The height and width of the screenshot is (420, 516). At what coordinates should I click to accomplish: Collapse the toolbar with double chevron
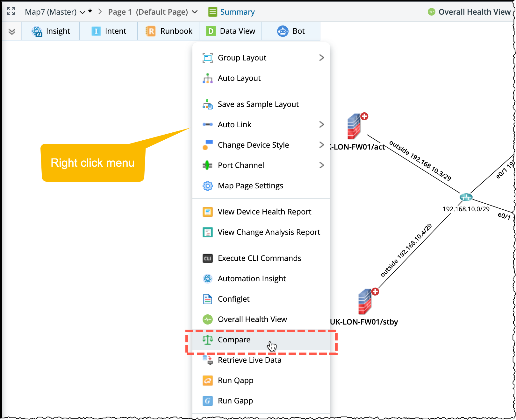pos(12,31)
